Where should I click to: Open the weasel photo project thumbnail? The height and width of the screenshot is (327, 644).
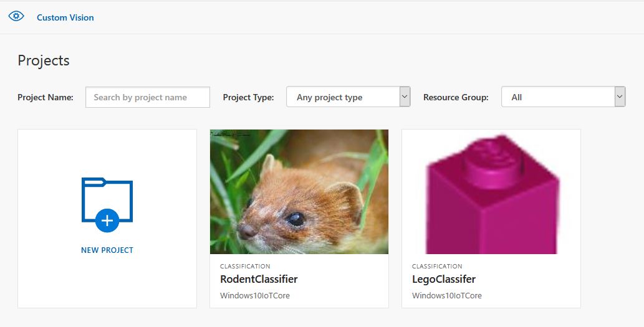click(299, 191)
